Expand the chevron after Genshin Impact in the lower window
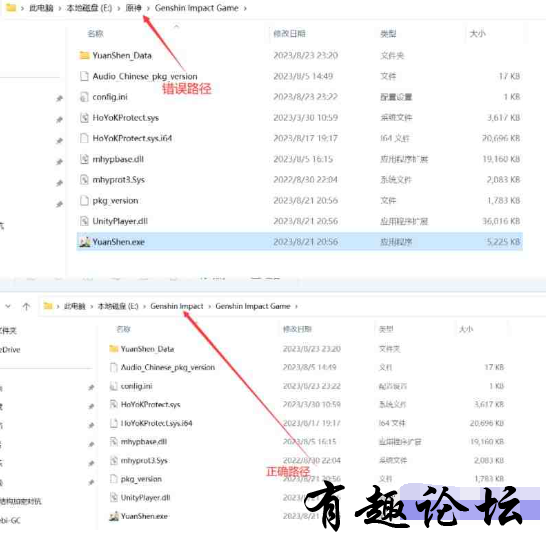This screenshot has height=540, width=546. tap(210, 306)
